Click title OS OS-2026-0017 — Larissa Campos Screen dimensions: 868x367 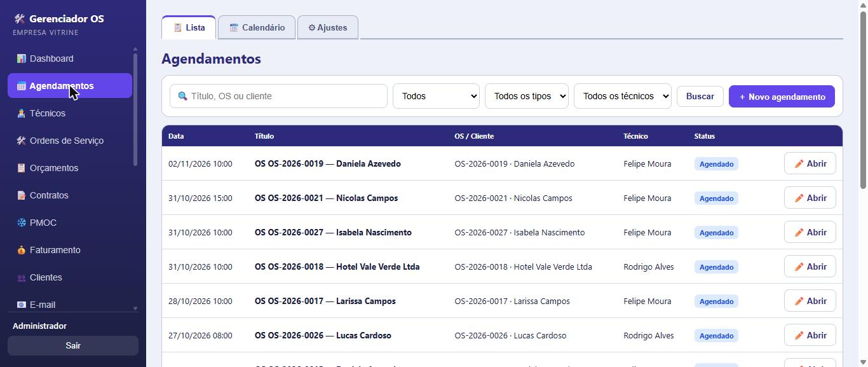(x=325, y=301)
